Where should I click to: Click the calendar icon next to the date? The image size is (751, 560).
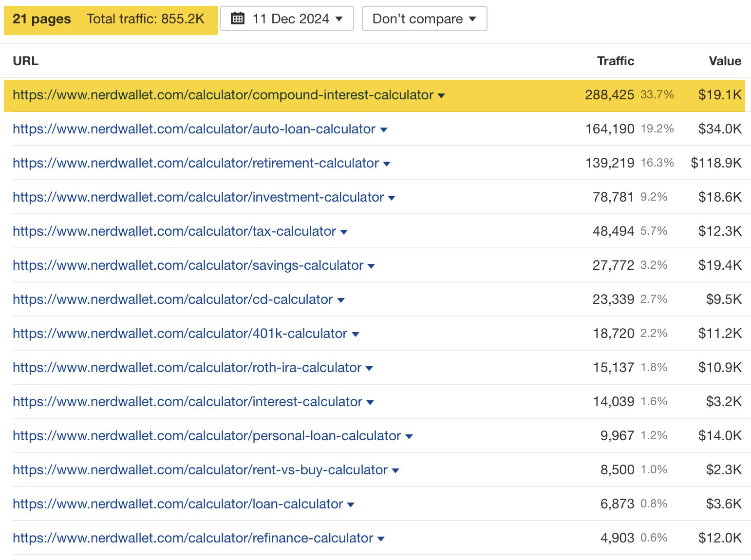(x=238, y=18)
